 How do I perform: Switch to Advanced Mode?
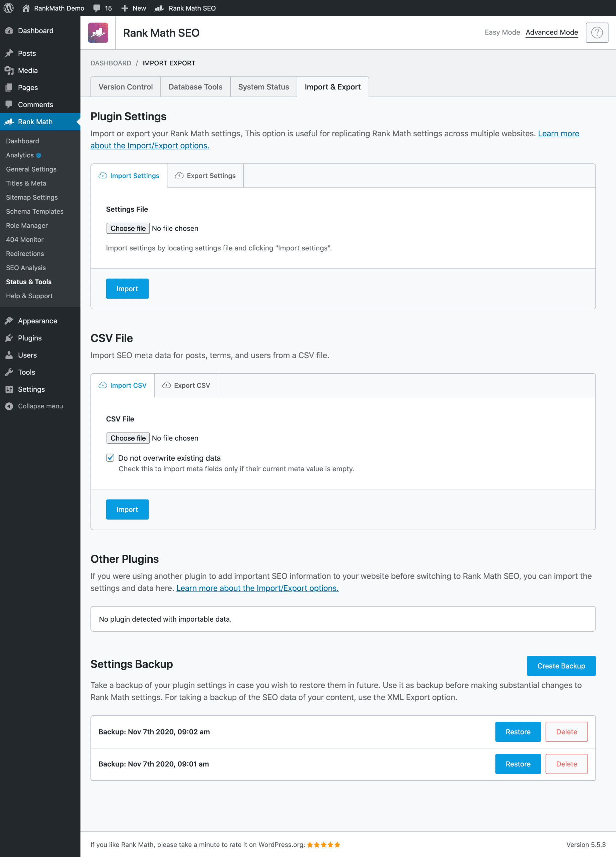551,32
